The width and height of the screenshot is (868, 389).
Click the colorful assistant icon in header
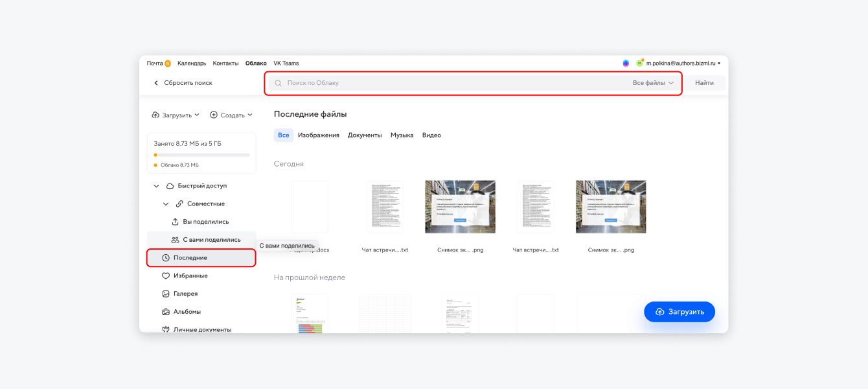coord(626,64)
